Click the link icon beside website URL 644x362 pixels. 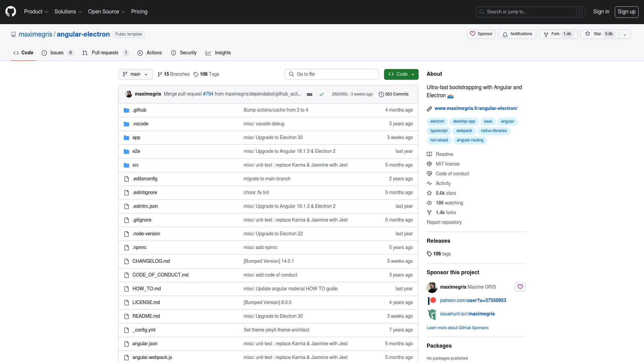pos(429,109)
